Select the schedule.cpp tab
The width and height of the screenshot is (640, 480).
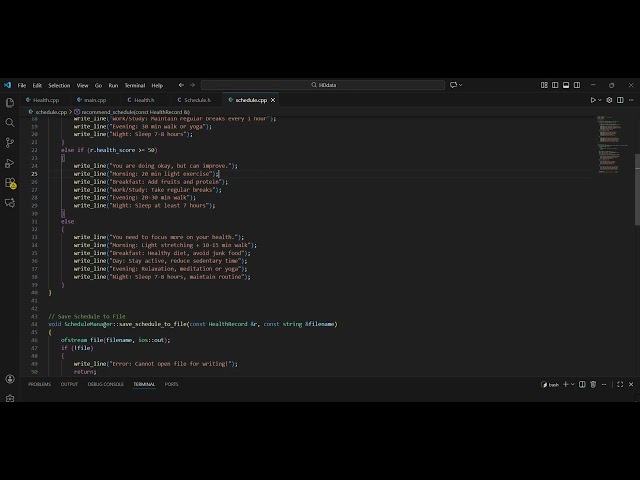click(x=251, y=100)
